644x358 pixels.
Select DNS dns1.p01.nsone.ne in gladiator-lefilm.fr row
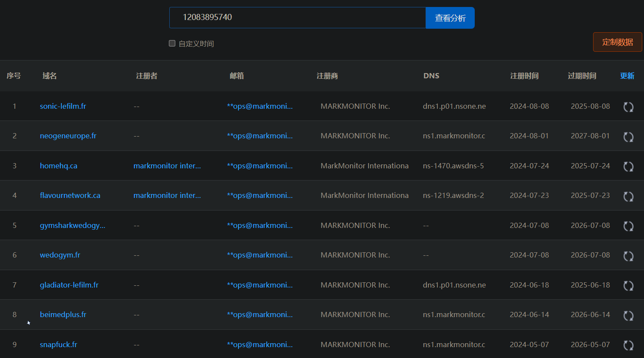454,285
